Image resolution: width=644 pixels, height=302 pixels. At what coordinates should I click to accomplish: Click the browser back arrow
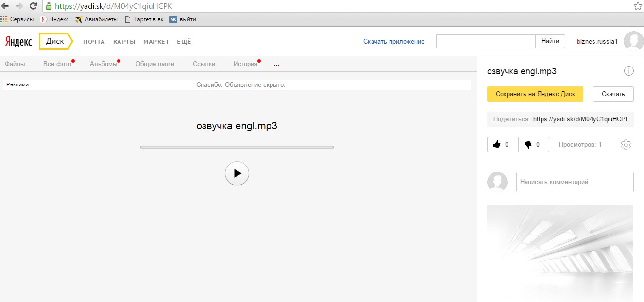[5, 6]
